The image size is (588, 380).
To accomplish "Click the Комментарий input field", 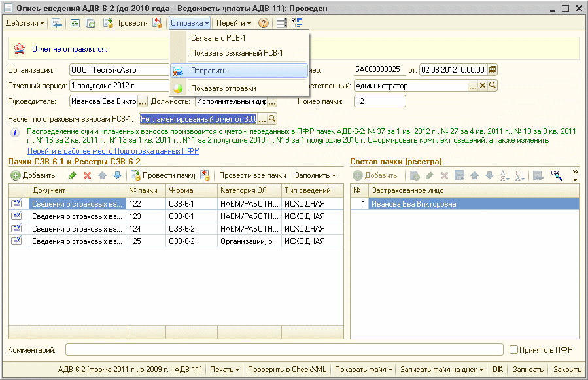I will click(x=285, y=350).
